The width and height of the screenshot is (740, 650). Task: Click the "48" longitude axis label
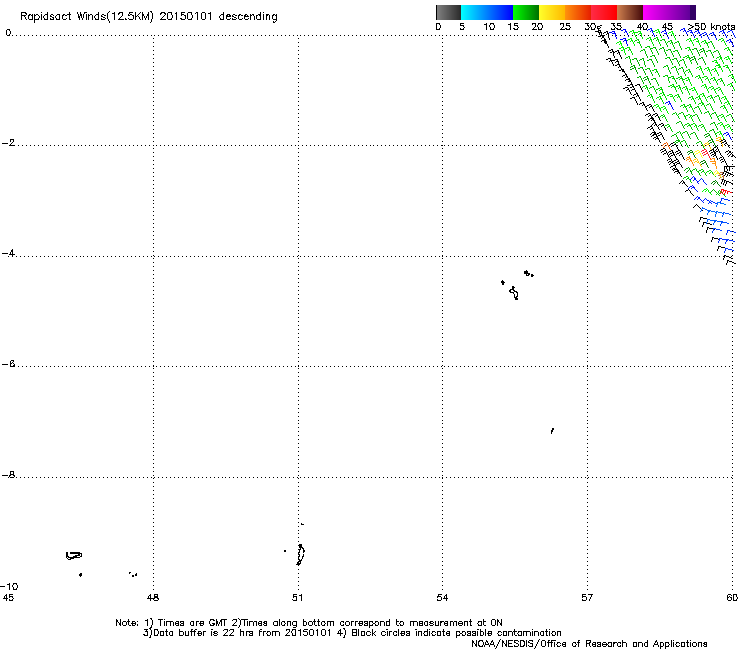pos(153,598)
